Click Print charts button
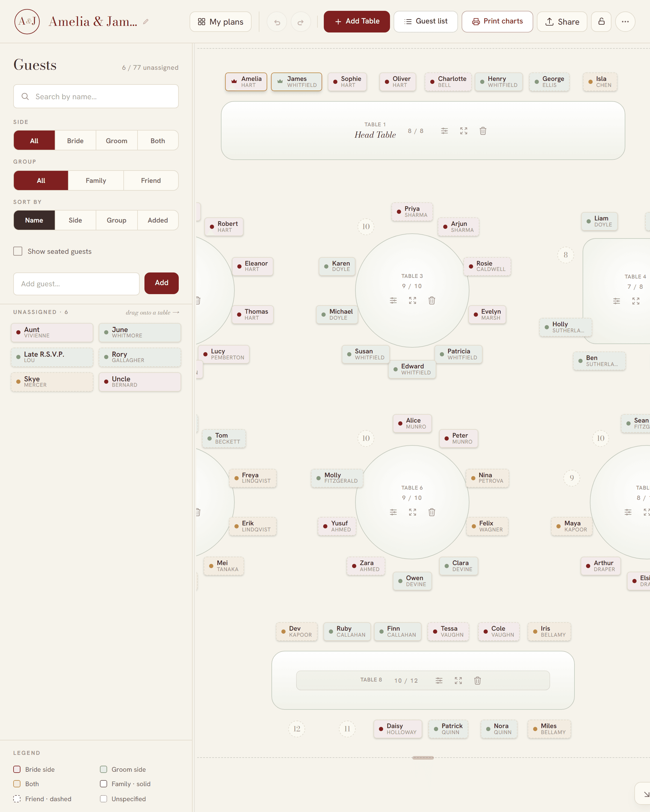This screenshot has height=812, width=650. pos(497,21)
